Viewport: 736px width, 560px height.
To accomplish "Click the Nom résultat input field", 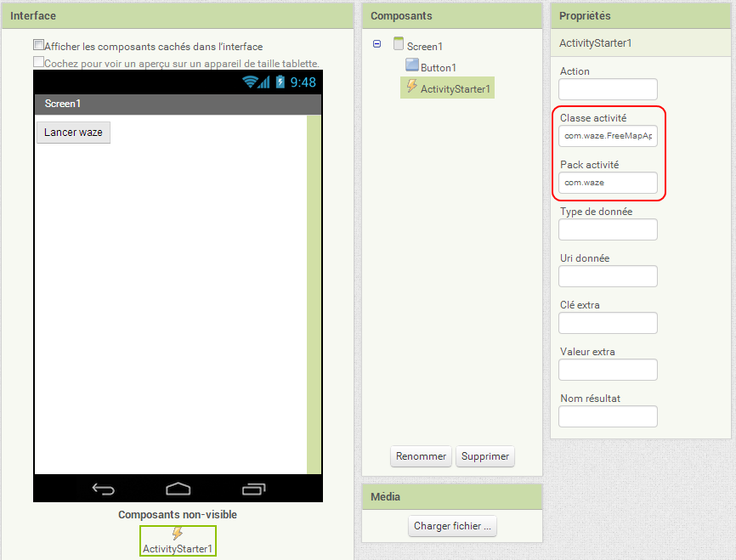I will click(x=608, y=416).
